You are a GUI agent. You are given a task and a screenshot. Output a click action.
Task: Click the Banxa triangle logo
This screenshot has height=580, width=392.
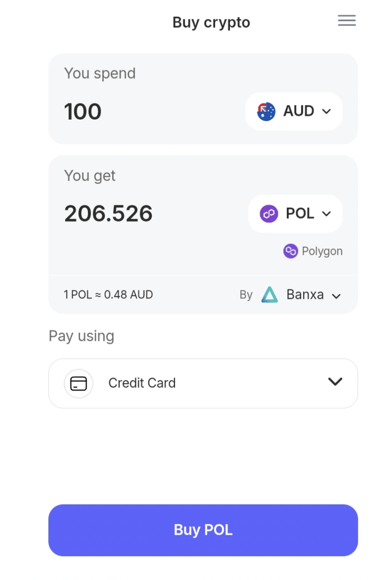point(270,295)
